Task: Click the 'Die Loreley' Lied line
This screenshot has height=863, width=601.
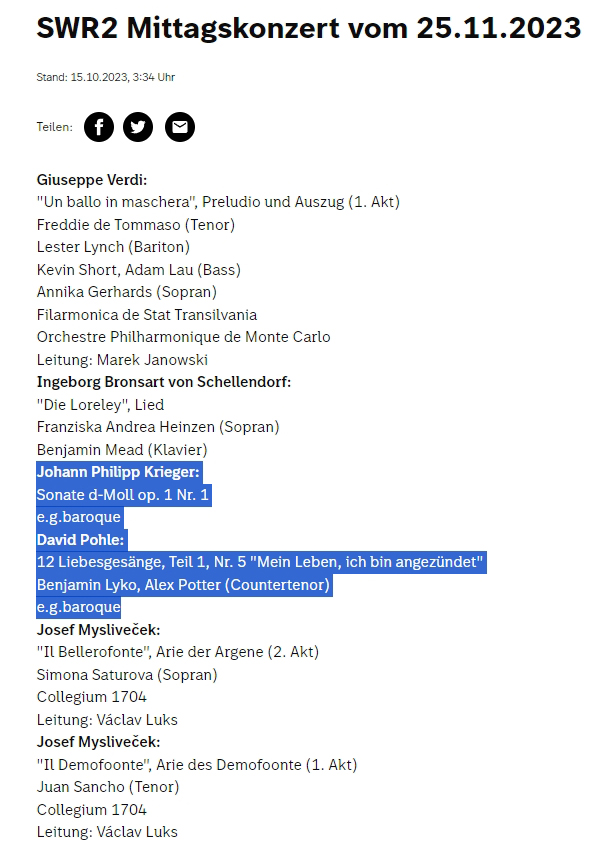Action: (x=100, y=404)
